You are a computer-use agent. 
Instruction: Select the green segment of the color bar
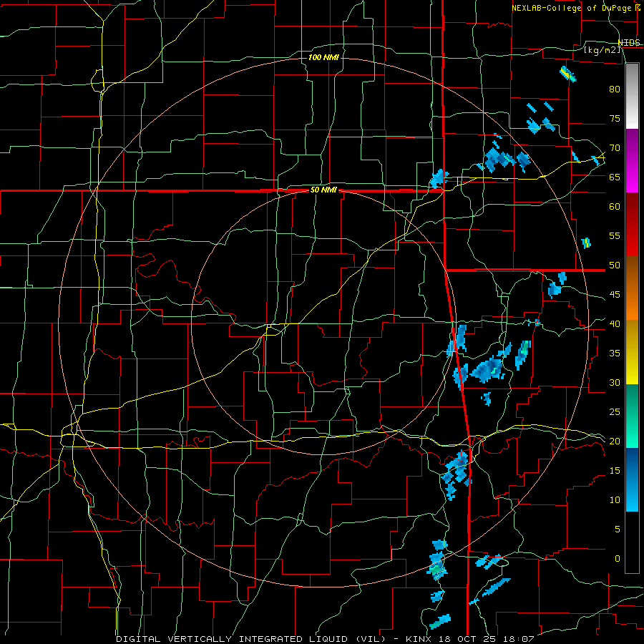tap(632, 416)
